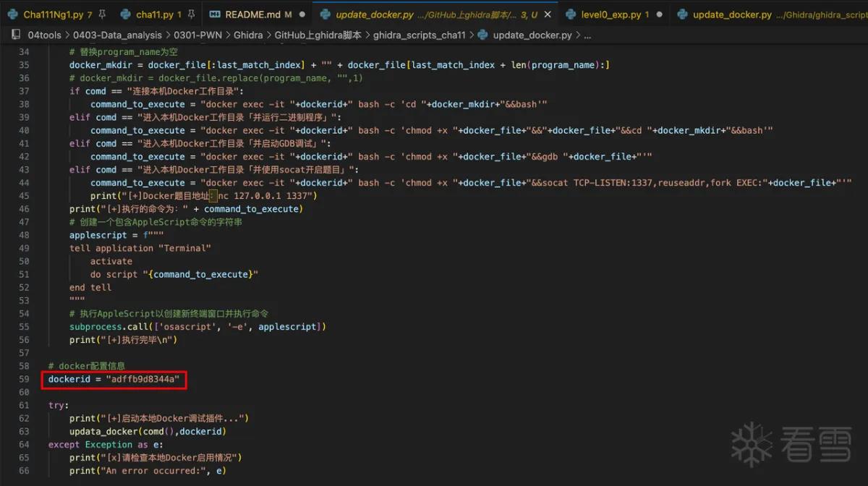Click the unsaved dot on level0_exp.py tab

[659, 14]
